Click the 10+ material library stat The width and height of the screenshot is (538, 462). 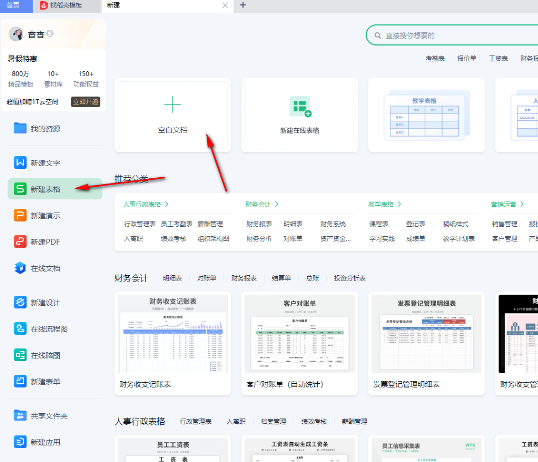pyautogui.click(x=53, y=79)
